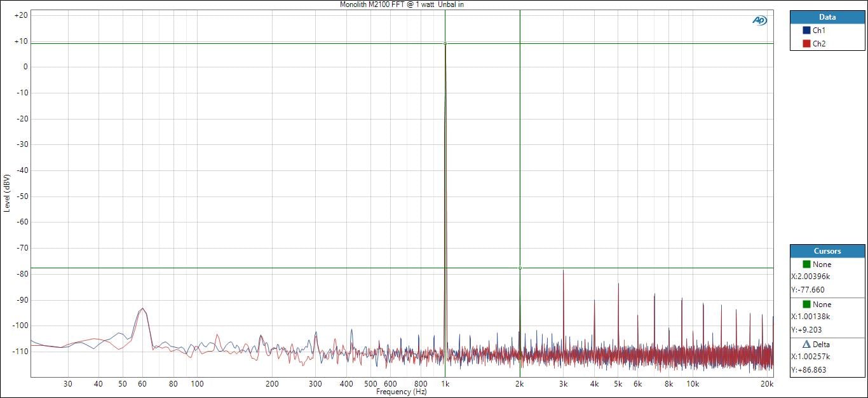Click the X:1.00138k cursor readout
This screenshot has height=398, width=868.
point(811,317)
